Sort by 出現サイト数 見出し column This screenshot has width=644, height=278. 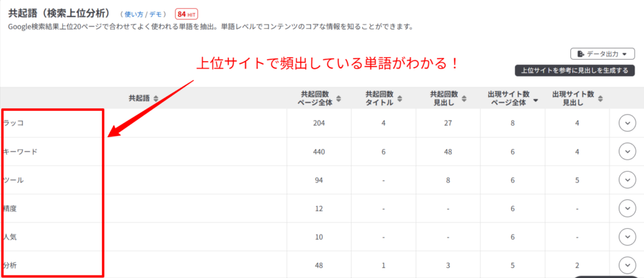tap(601, 98)
